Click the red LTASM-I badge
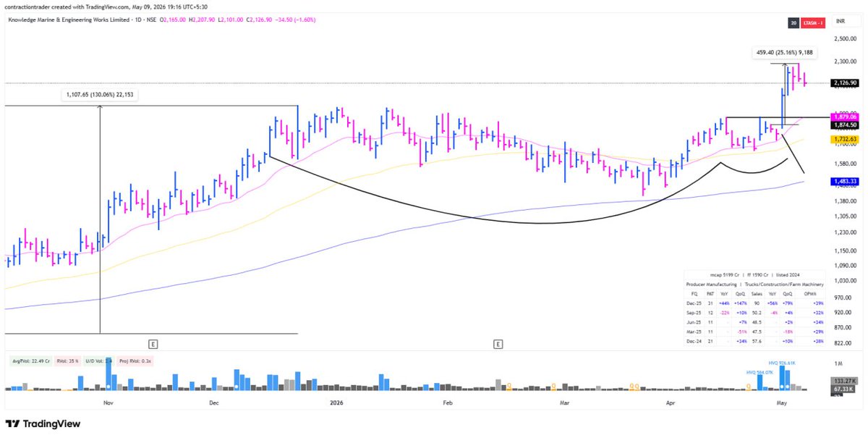 (813, 23)
